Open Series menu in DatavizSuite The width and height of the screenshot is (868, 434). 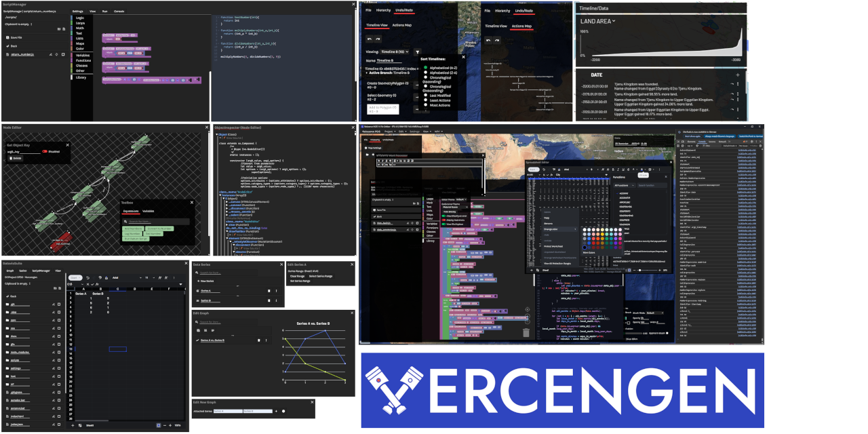pos(23,271)
